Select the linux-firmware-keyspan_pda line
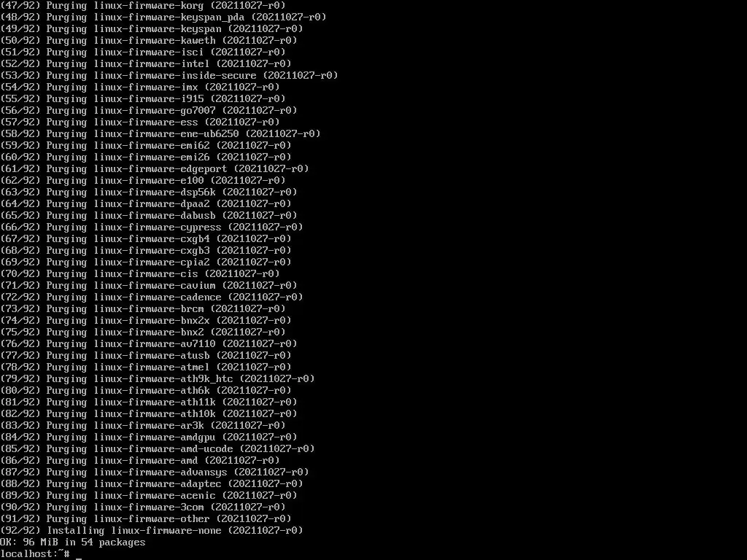 click(163, 17)
